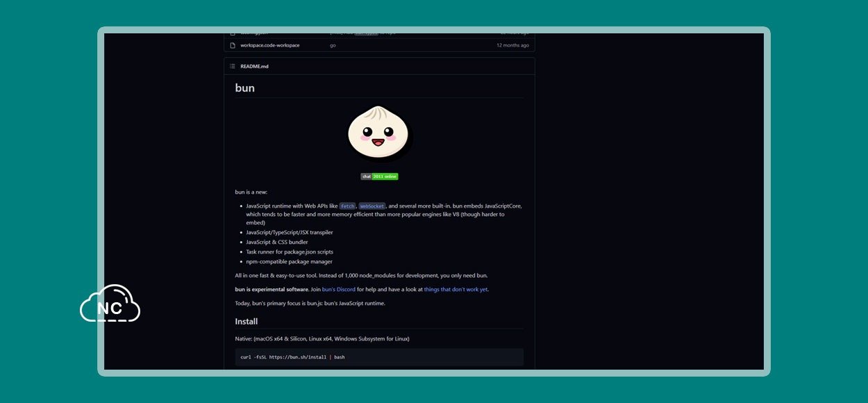
Task: Follow the "things that don't work yet" link
Action: pyautogui.click(x=456, y=289)
